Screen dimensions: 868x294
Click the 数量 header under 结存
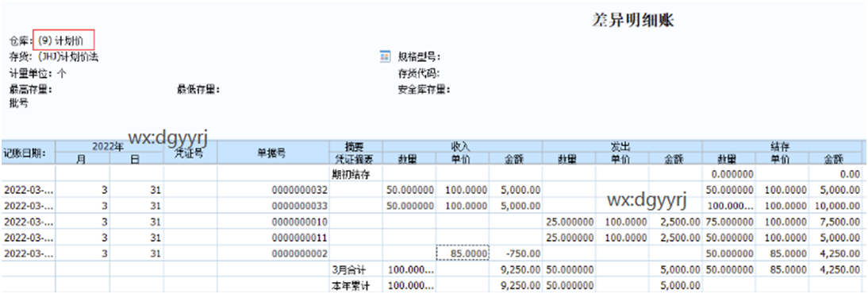point(729,159)
